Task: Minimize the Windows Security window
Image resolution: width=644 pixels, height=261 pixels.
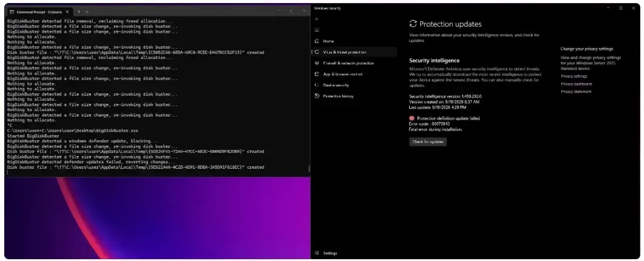Action: tap(608, 8)
